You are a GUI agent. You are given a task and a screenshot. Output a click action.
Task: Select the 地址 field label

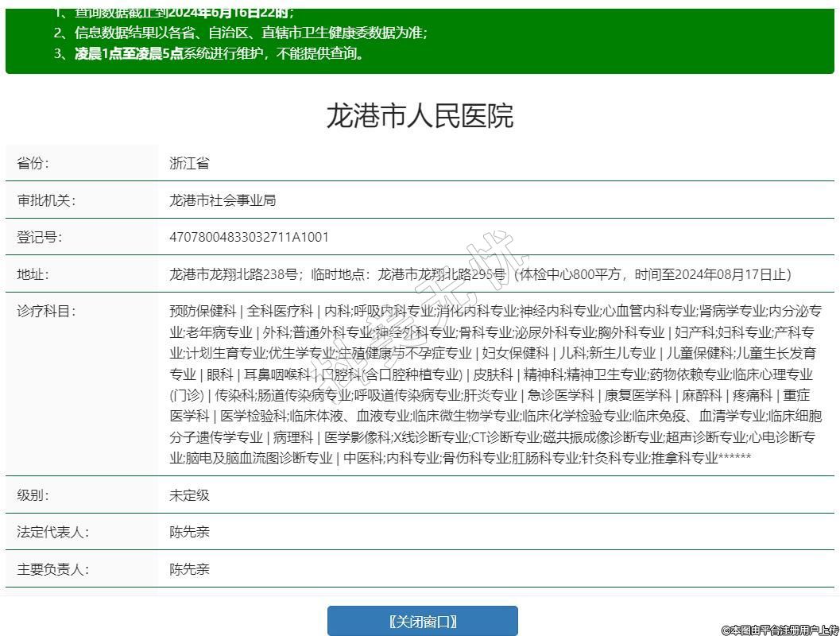pyautogui.click(x=33, y=274)
